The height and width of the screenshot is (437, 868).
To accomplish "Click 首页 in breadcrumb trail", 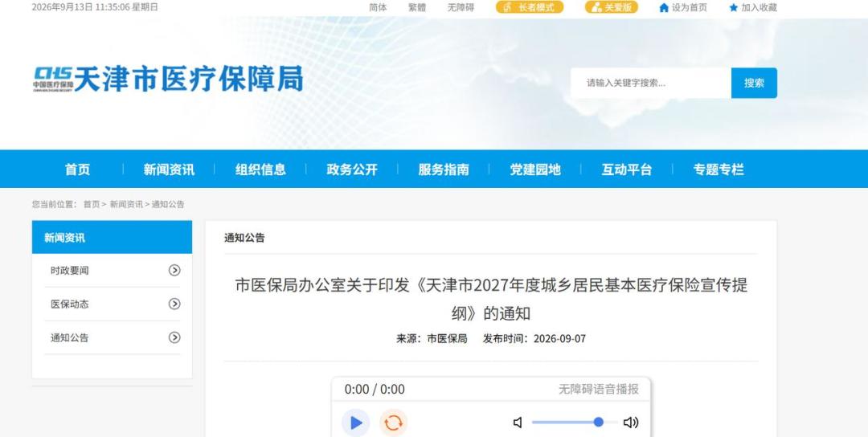I will [x=92, y=204].
